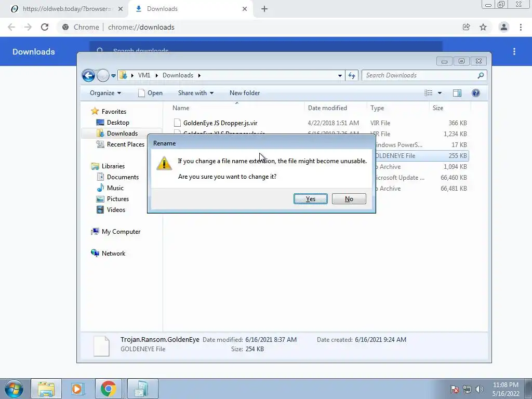This screenshot has width=532, height=399.
Task: Open the address bar history dropdown
Action: 340,76
